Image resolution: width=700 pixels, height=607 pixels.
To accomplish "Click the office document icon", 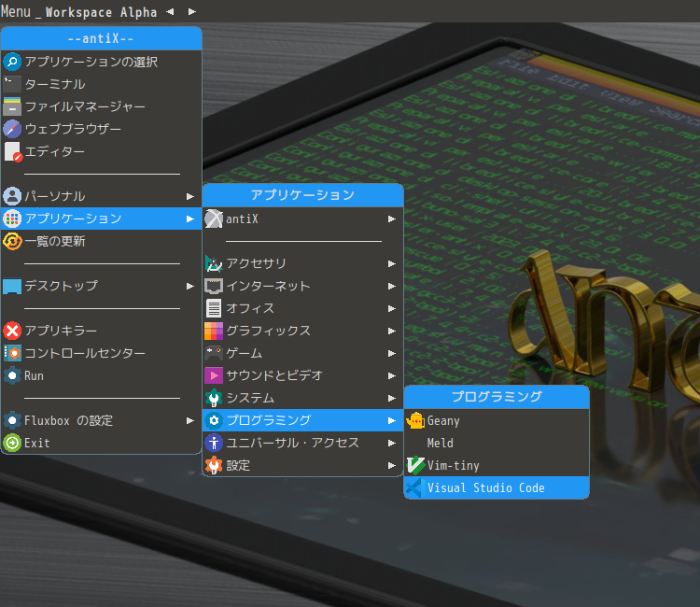I will pos(214,308).
